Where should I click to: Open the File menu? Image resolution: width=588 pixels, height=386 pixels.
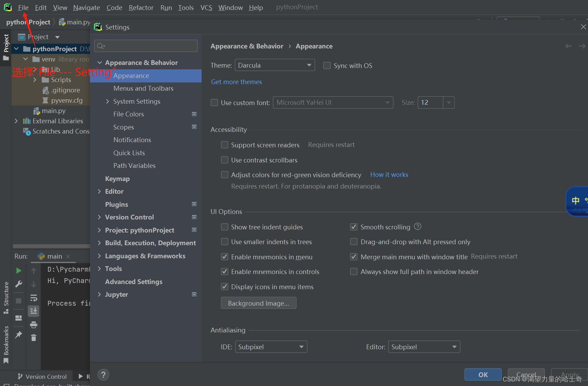click(23, 8)
